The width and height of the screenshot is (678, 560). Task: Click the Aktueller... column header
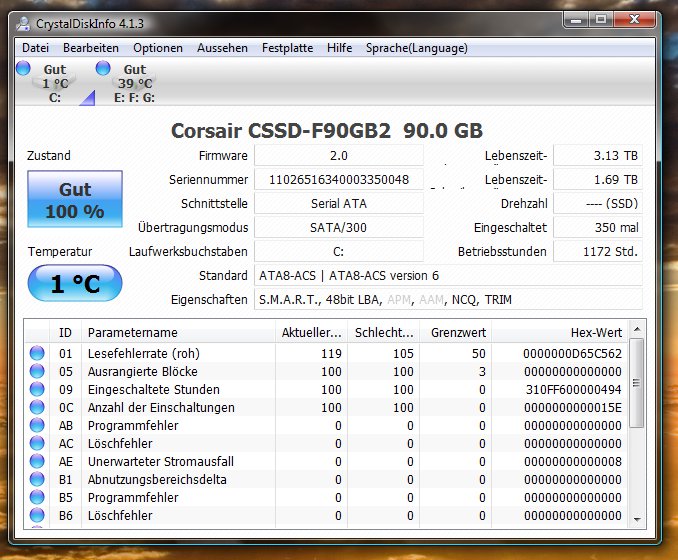311,333
